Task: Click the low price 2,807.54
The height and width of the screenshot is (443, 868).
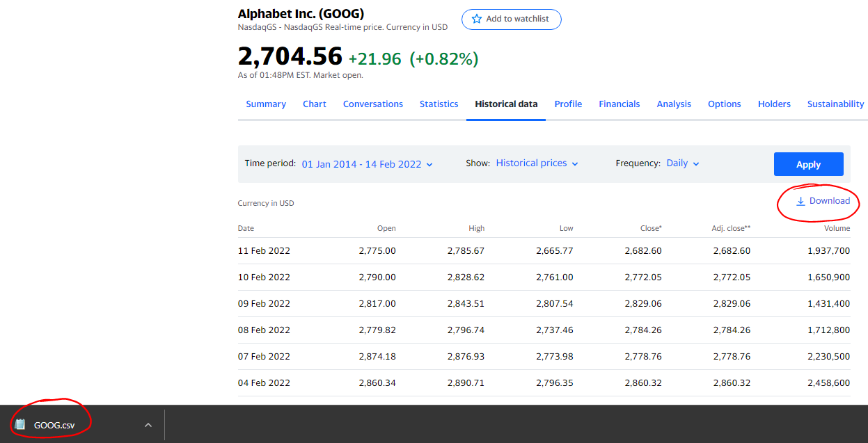Action: pos(555,304)
